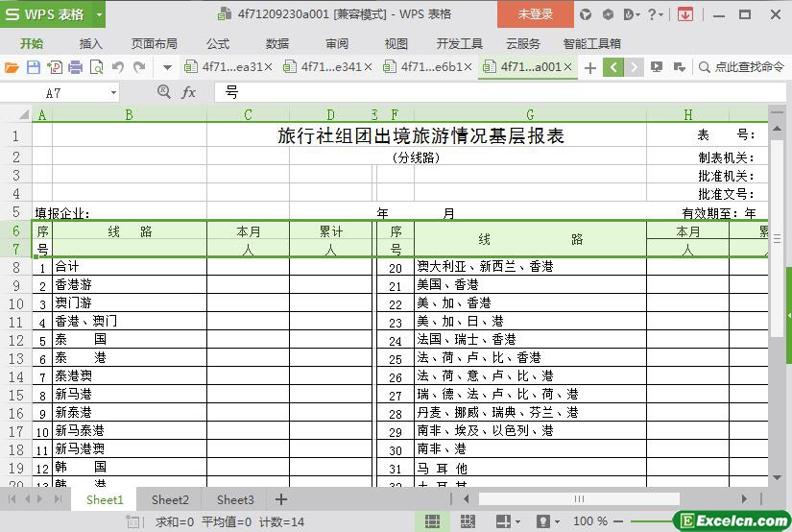792x532 pixels.
Task: Expand the quick access toolbar dropdown
Action: (167, 67)
